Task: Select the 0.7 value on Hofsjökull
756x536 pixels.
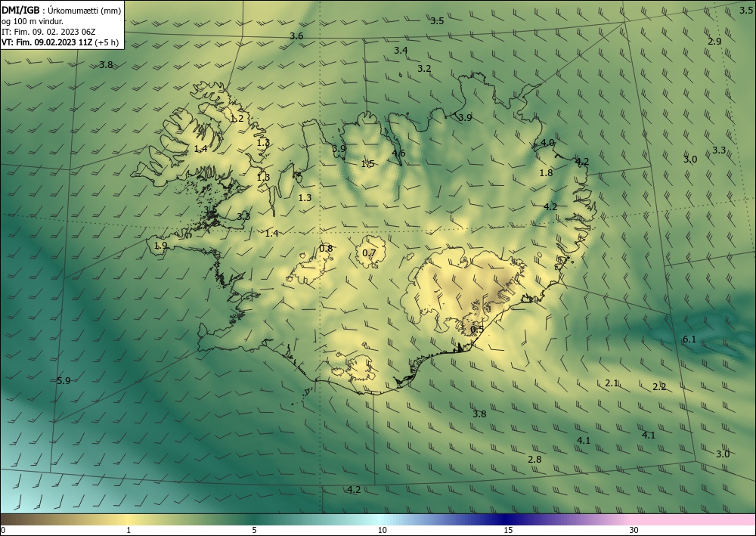Action: [369, 253]
